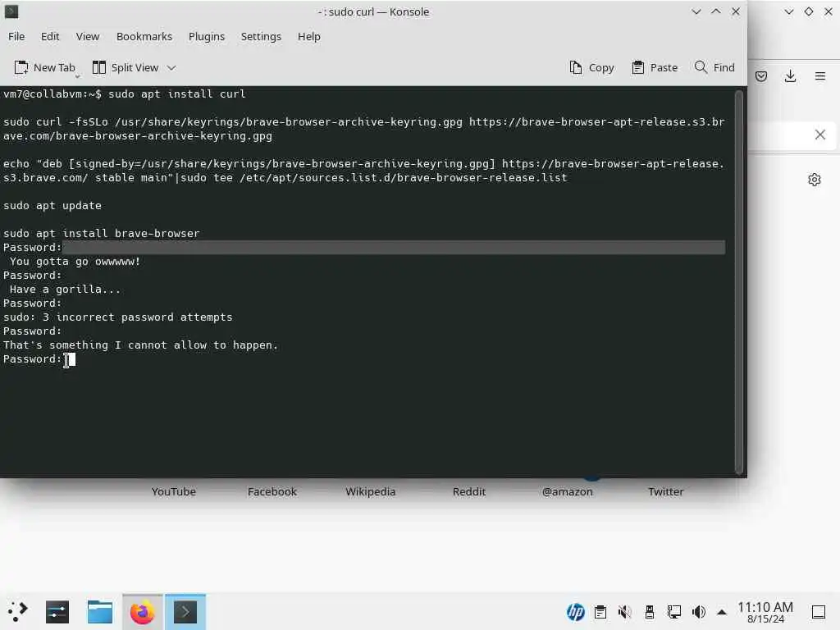
Task: Open the Reddit shortcut in Firefox
Action: pyautogui.click(x=468, y=491)
